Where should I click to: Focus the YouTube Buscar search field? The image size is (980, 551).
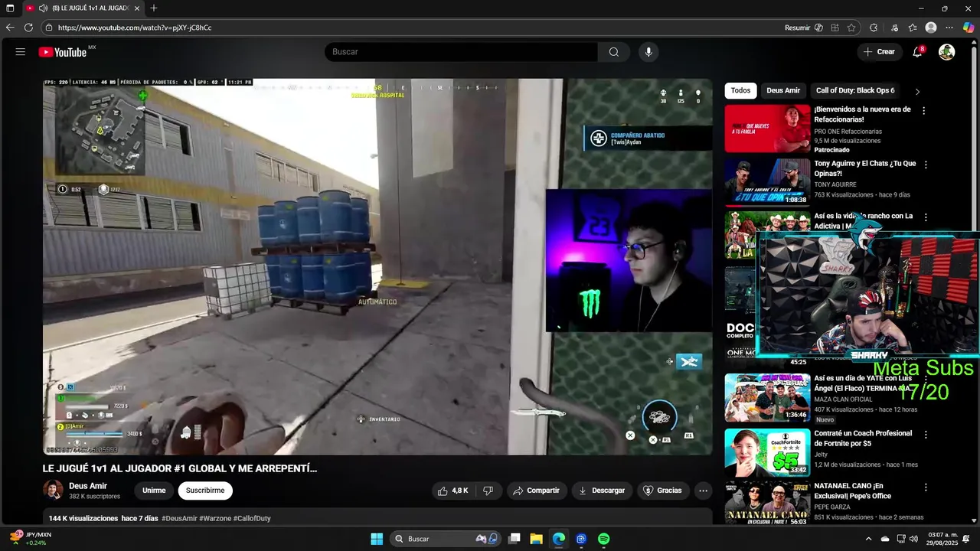462,52
